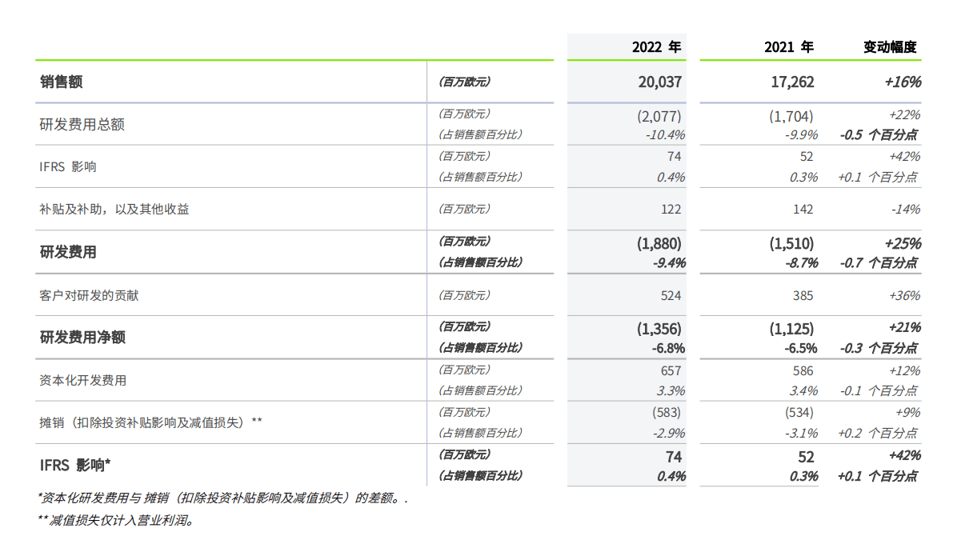Select the value '(583)'
Screen dimensions: 965x560
click(x=667, y=413)
